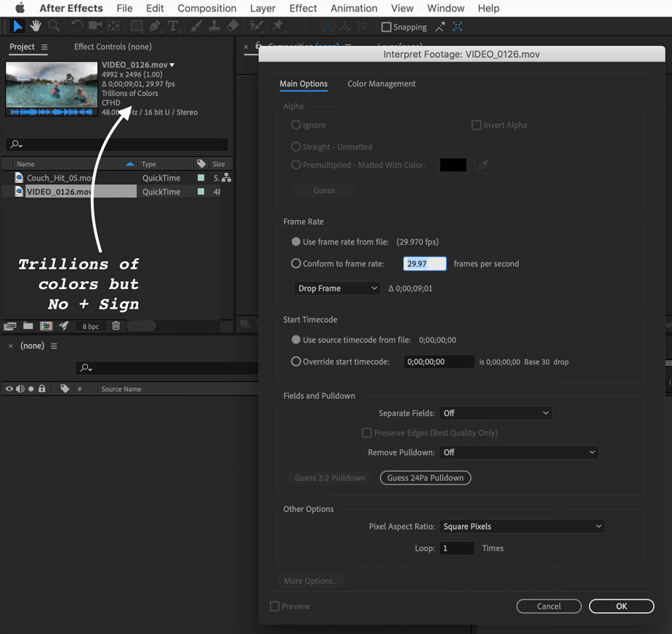This screenshot has width=672, height=634.
Task: Select the Clone Stamp tool
Action: tap(214, 26)
